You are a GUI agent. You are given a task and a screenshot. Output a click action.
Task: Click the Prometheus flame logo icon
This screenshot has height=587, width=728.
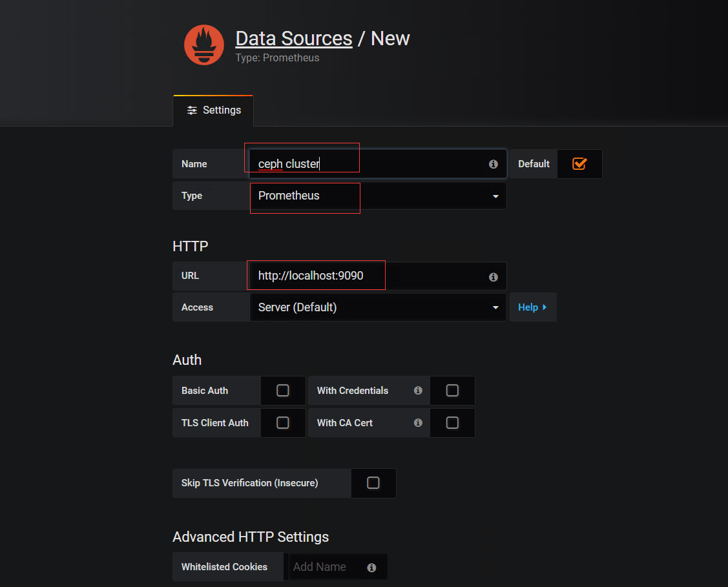point(204,45)
